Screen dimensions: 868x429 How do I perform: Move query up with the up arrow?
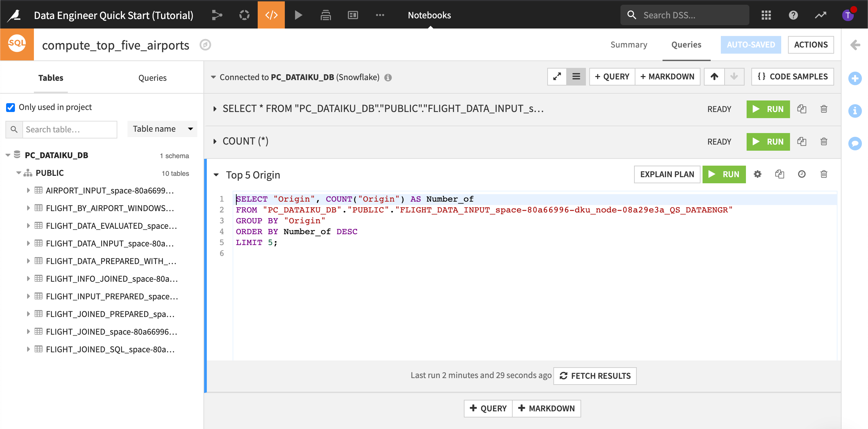pos(714,77)
